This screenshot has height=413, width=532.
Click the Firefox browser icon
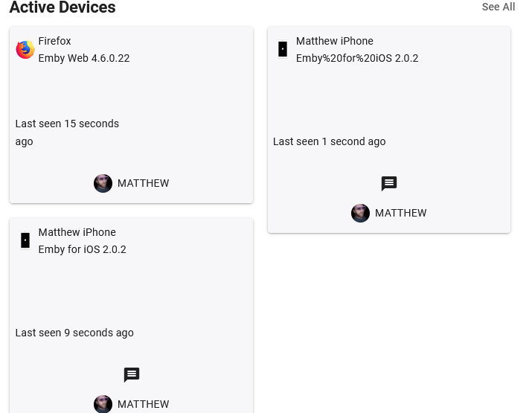(25, 50)
